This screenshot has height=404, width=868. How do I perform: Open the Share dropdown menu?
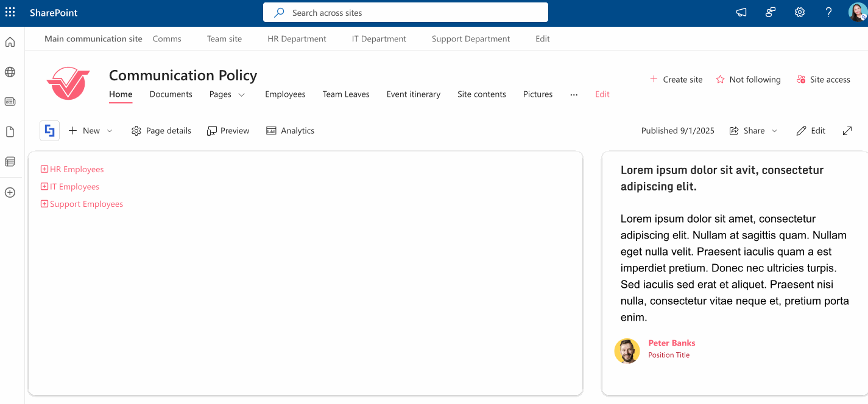coord(753,131)
